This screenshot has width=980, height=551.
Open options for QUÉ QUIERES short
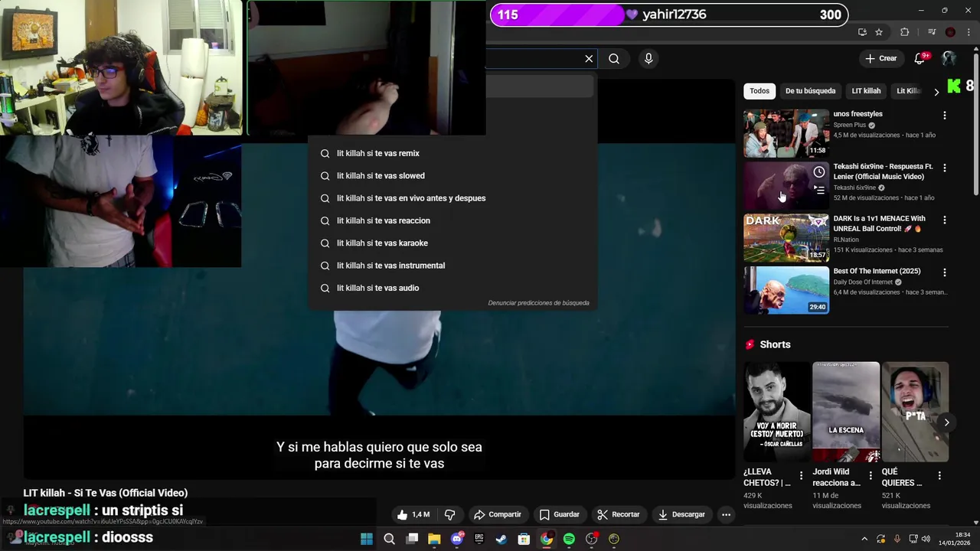939,476
